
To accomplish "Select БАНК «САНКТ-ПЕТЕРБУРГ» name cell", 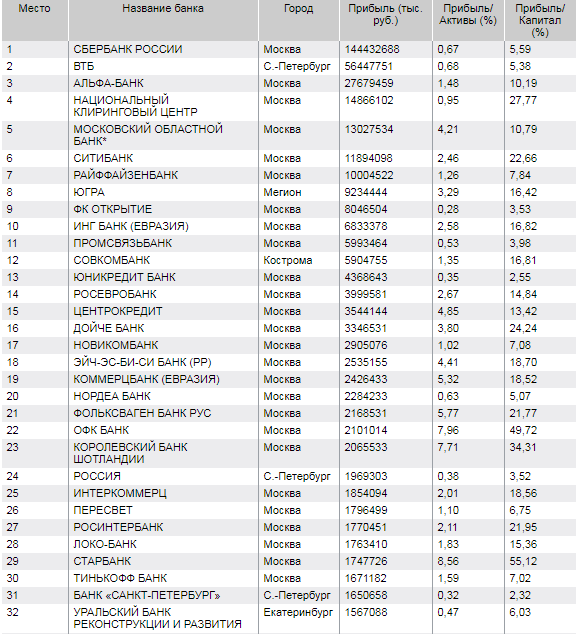I will tap(147, 595).
